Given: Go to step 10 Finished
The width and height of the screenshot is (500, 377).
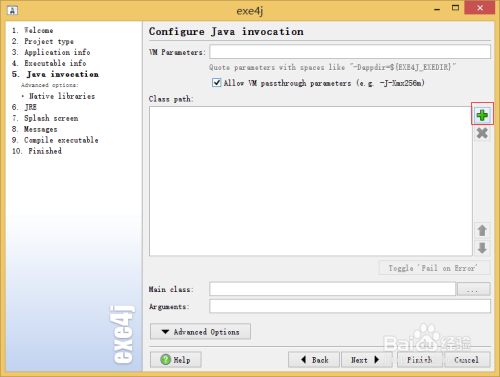Looking at the screenshot, I should (x=37, y=151).
